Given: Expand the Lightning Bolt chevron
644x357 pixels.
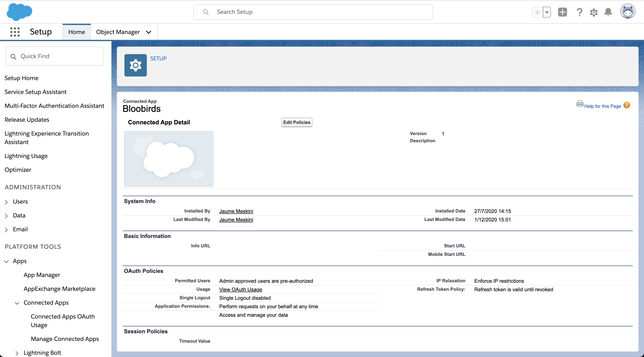Looking at the screenshot, I should (x=17, y=353).
